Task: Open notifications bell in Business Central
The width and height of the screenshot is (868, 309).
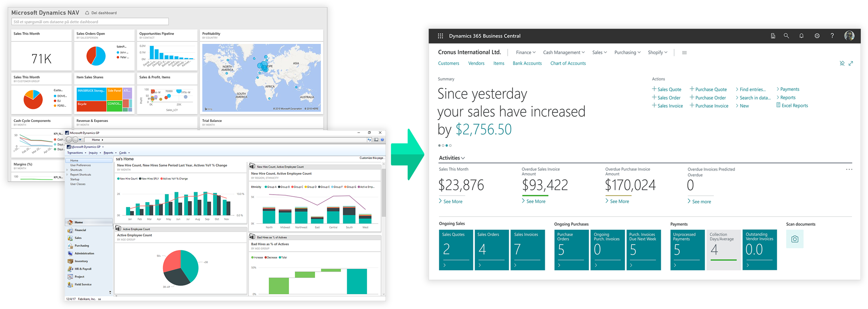Action: click(801, 36)
